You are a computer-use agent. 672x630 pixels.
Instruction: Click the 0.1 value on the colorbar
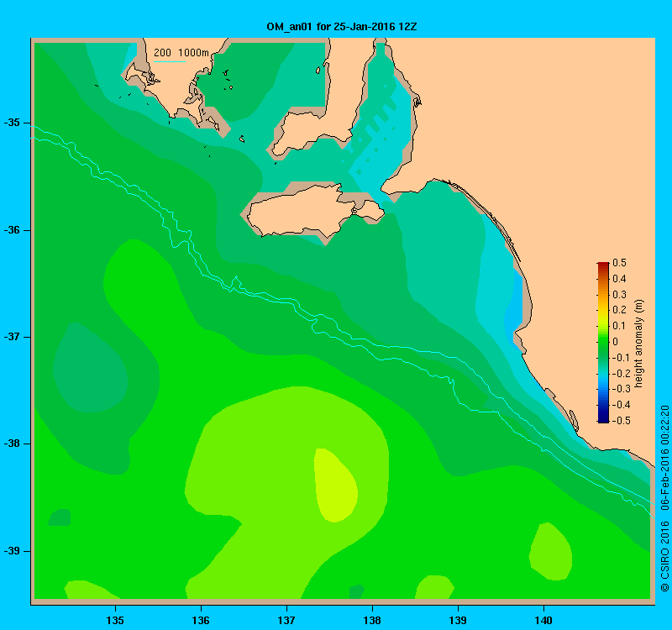tap(619, 326)
